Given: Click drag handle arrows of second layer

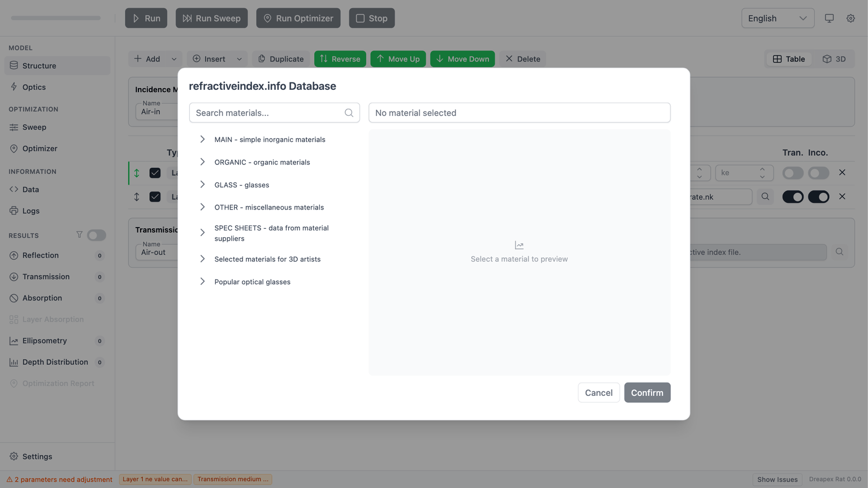Looking at the screenshot, I should 137,197.
